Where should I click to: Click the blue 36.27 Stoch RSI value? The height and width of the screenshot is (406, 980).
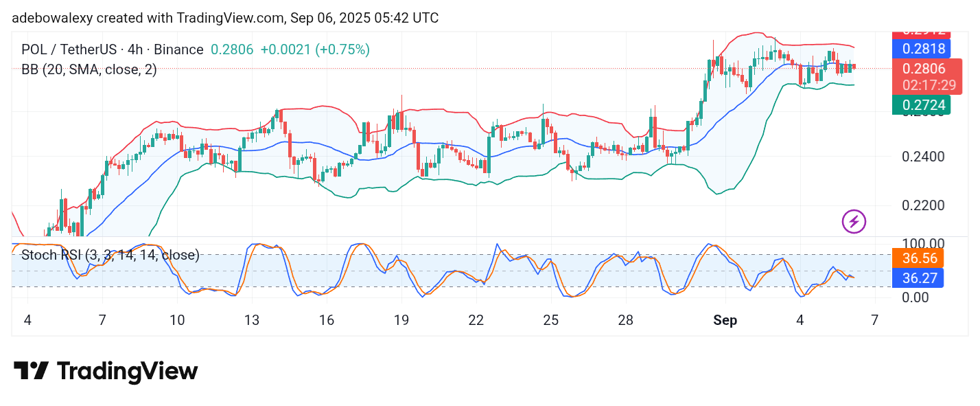pyautogui.click(x=918, y=278)
